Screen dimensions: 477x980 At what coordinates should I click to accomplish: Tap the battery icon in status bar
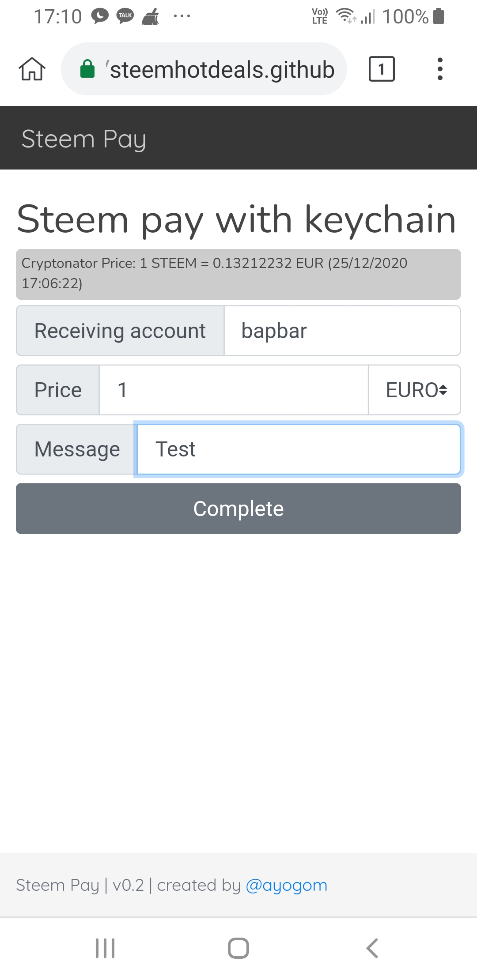[x=439, y=16]
